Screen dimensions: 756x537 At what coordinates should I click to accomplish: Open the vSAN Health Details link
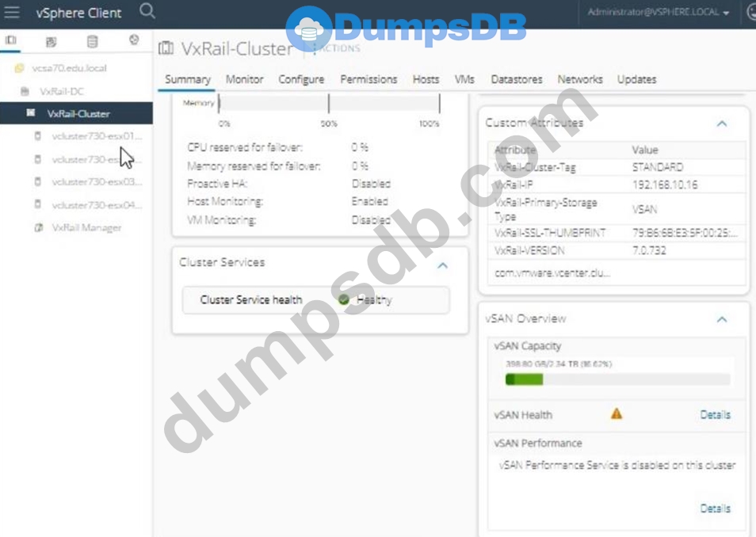point(715,414)
